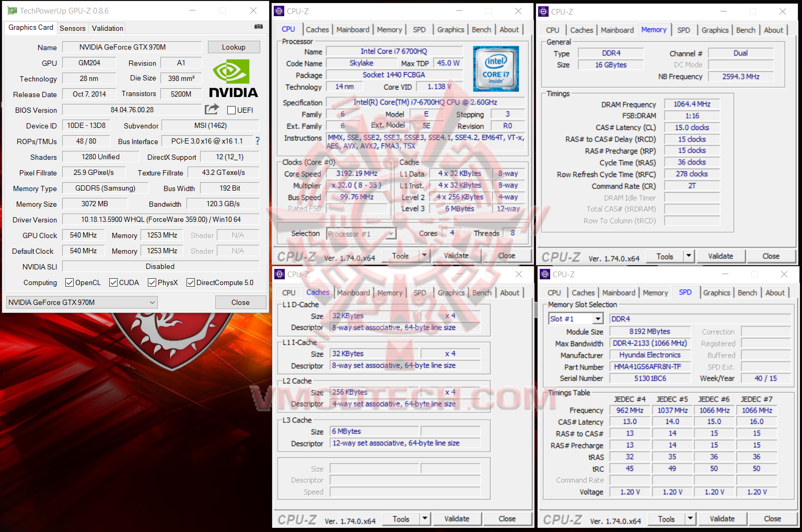802x532 pixels.
Task: Switch to the Validation tab in GPU-Z
Action: point(108,28)
